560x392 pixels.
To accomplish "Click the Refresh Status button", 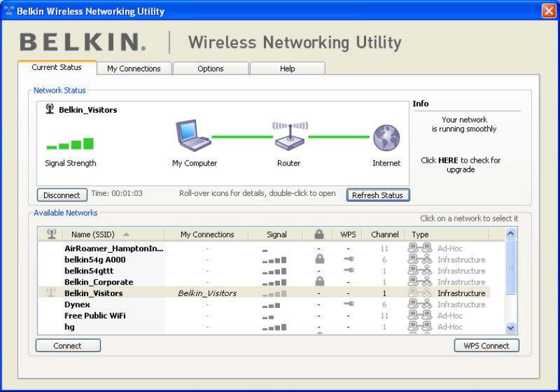I will point(377,195).
